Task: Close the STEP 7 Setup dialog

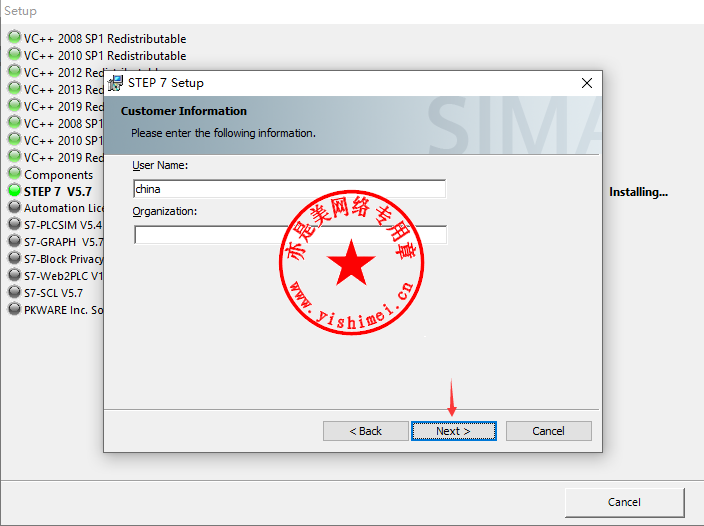Action: (x=586, y=83)
